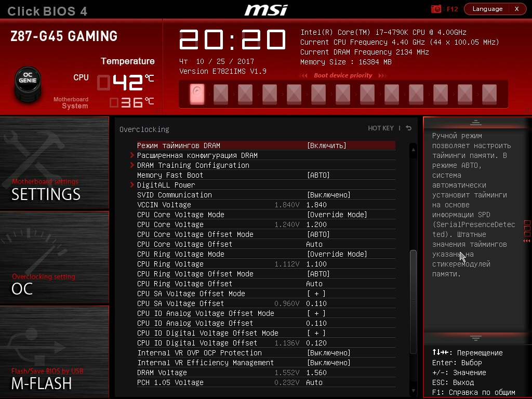Image resolution: width=532 pixels, height=399 pixels.
Task: Open the M-FLASH section
Action: (54, 352)
